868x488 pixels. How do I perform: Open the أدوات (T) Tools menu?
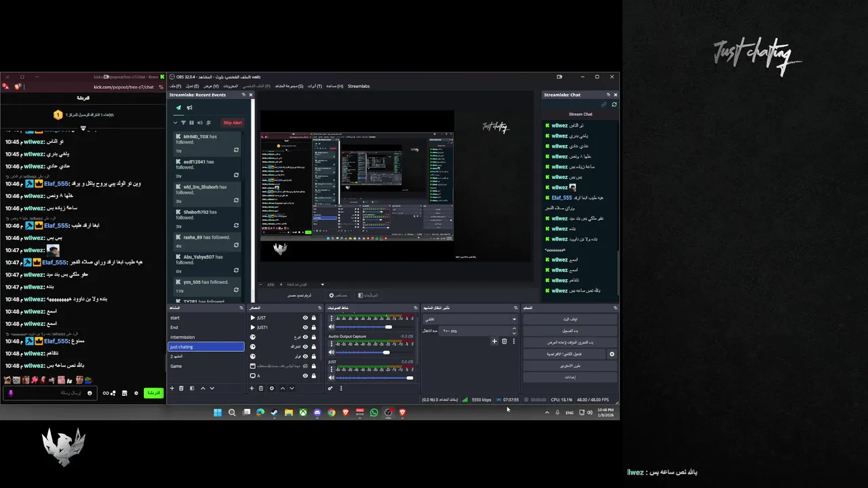pyautogui.click(x=315, y=86)
